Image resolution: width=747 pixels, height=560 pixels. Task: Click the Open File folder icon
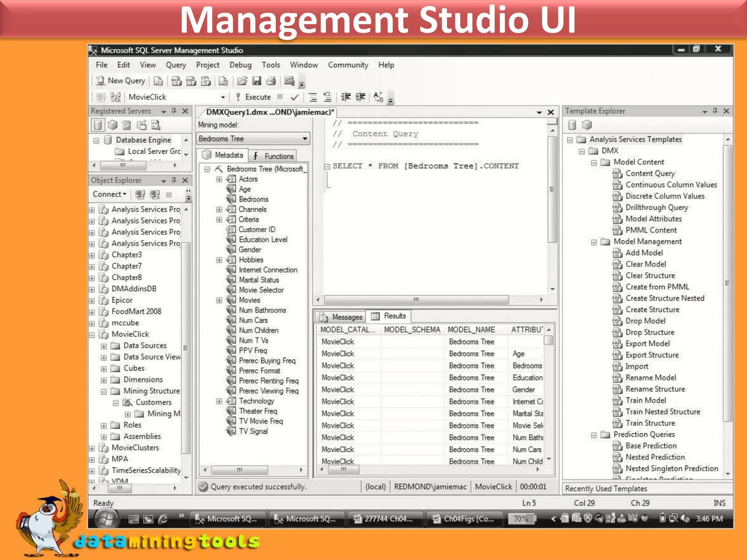242,81
